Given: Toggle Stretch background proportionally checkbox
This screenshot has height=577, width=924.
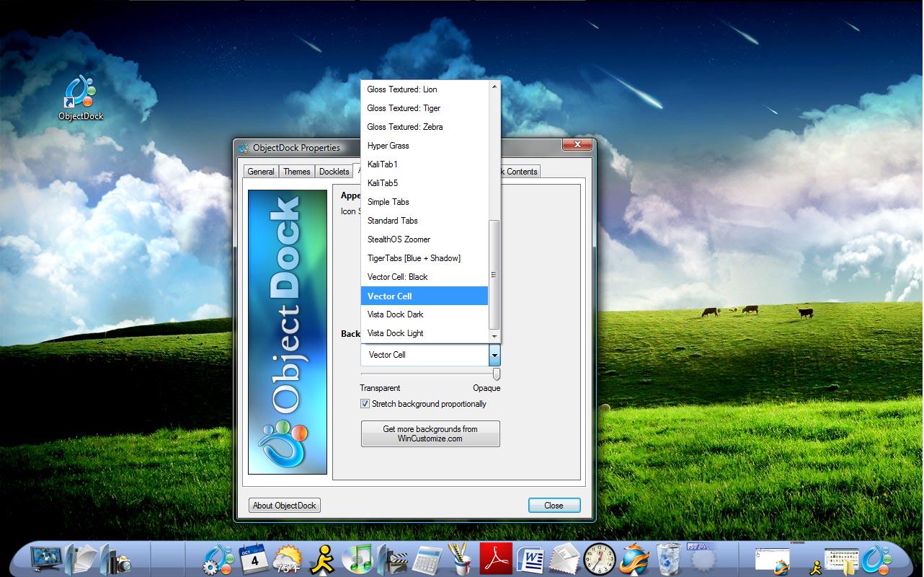Looking at the screenshot, I should click(365, 404).
